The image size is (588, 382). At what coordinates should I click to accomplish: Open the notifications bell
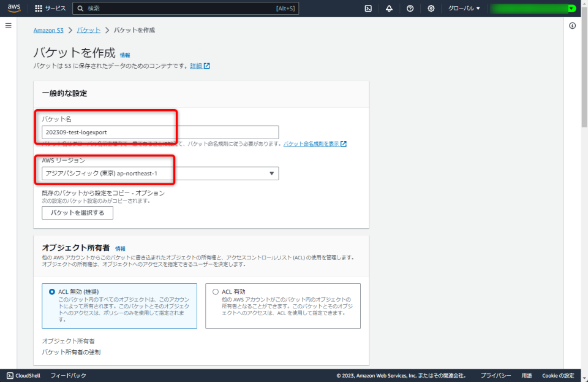click(388, 8)
